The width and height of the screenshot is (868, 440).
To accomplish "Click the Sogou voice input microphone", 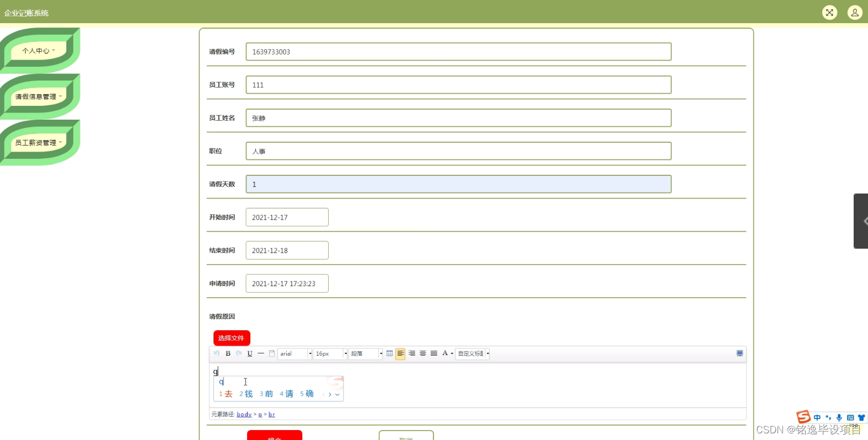I will click(839, 417).
